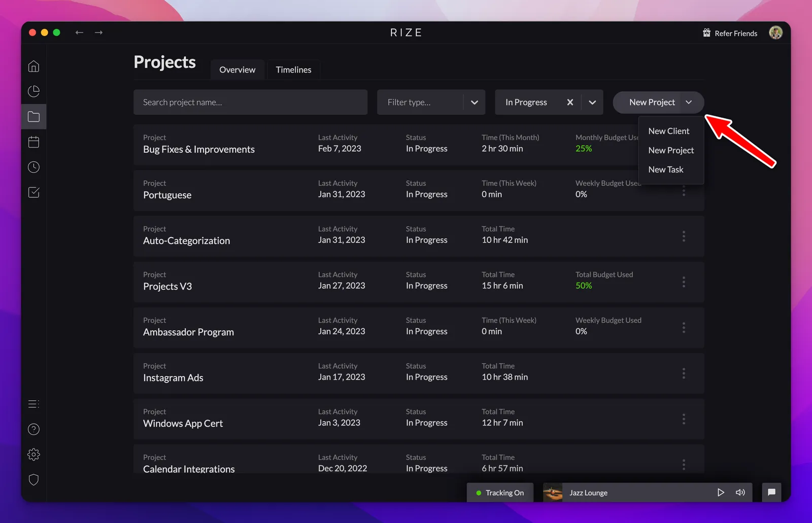Toggle the Tracking On status button
Viewport: 812px width, 523px height.
500,493
